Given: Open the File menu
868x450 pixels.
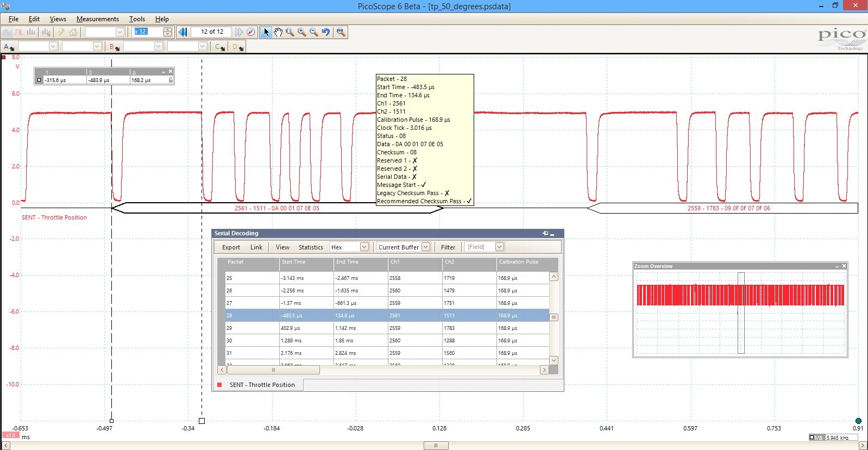Looking at the screenshot, I should (x=14, y=18).
